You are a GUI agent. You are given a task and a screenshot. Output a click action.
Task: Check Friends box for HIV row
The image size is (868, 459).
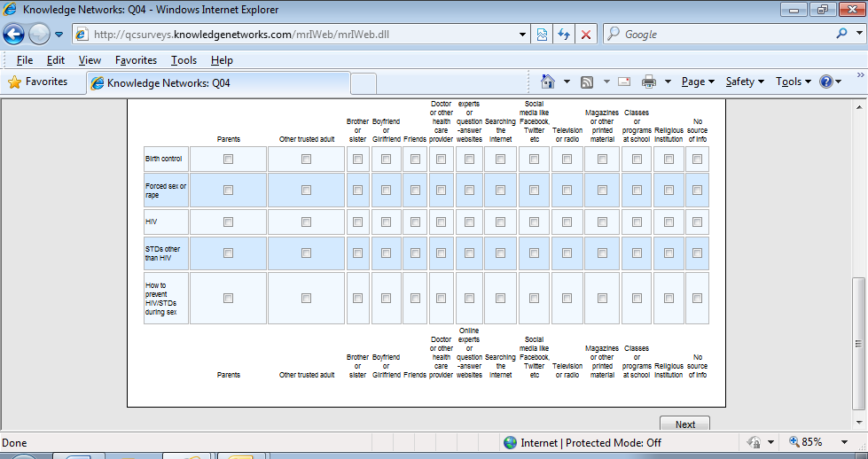click(415, 222)
